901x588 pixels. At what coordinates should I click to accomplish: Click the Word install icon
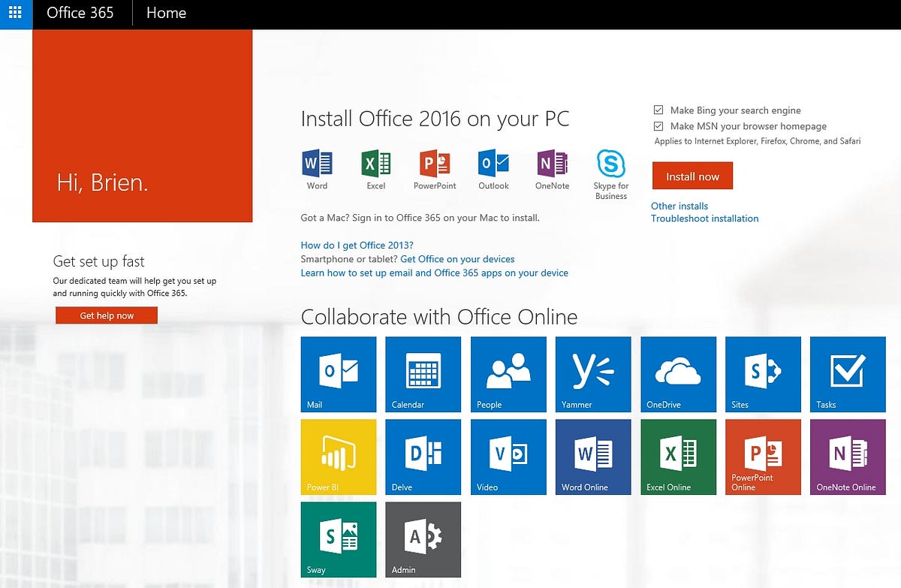317,163
